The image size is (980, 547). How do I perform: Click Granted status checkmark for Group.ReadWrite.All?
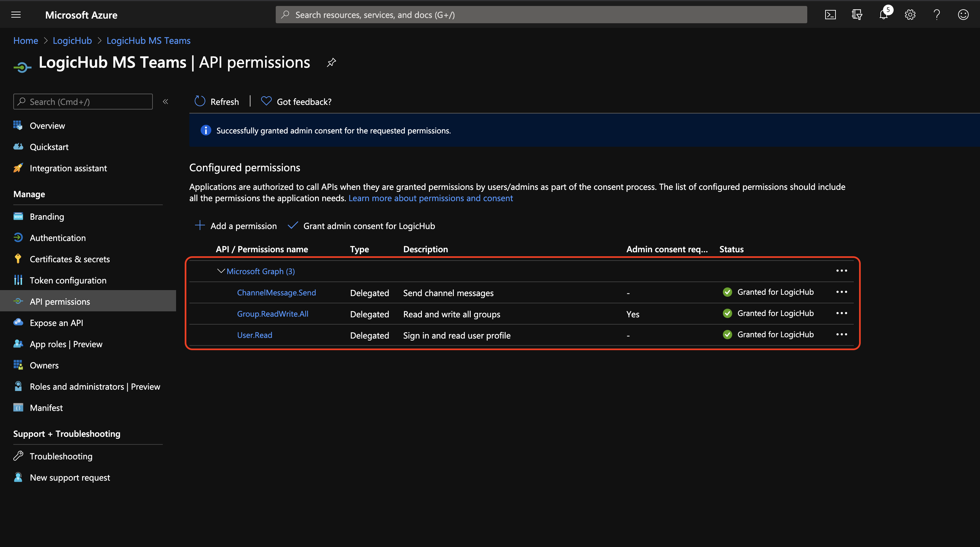728,313
